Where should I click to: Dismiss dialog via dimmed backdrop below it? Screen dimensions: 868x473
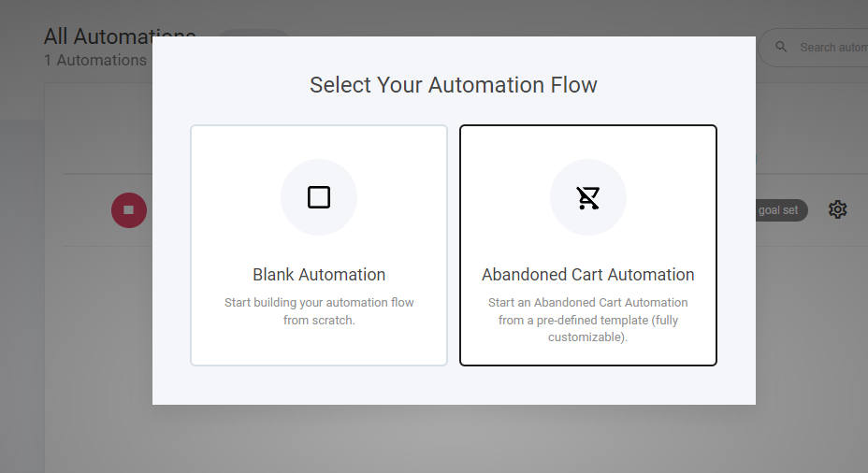[454, 439]
